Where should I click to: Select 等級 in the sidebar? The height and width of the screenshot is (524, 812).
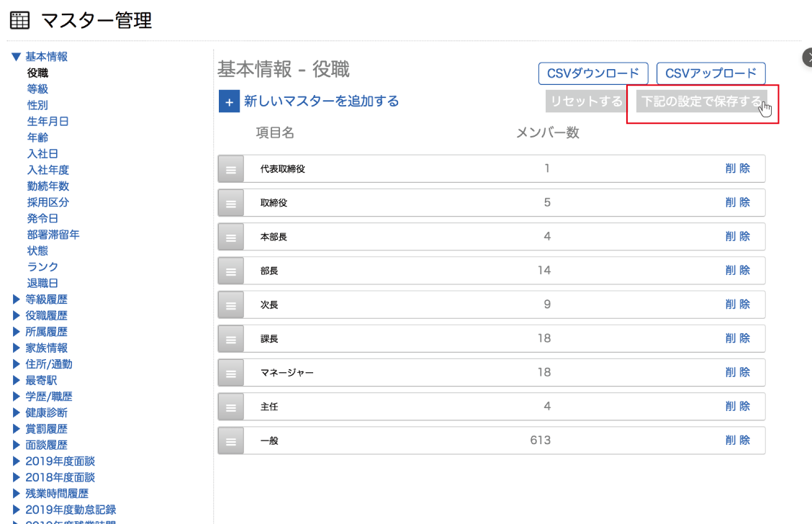pos(37,89)
